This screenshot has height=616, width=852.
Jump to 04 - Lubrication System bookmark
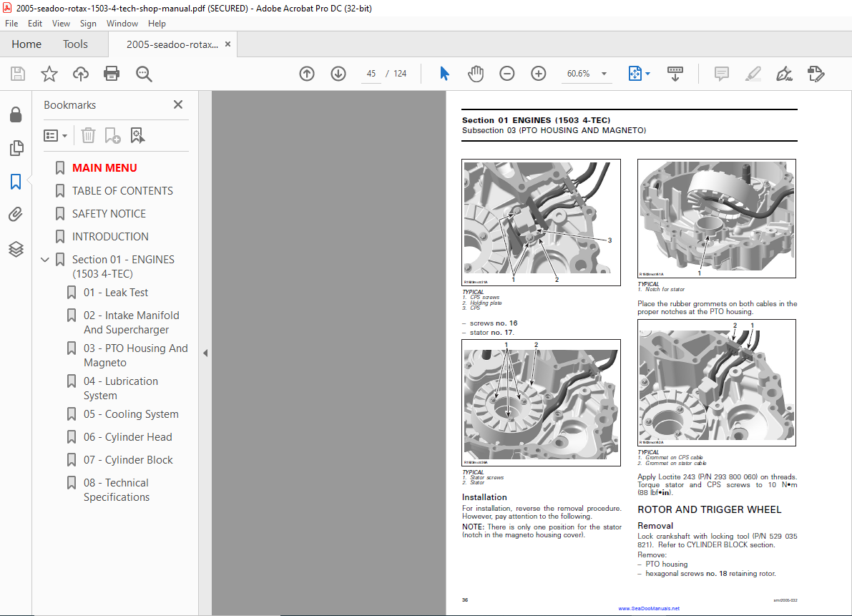(x=121, y=388)
